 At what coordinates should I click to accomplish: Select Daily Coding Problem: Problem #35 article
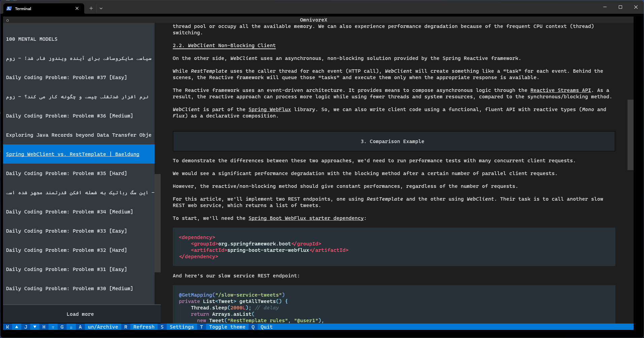(x=66, y=173)
